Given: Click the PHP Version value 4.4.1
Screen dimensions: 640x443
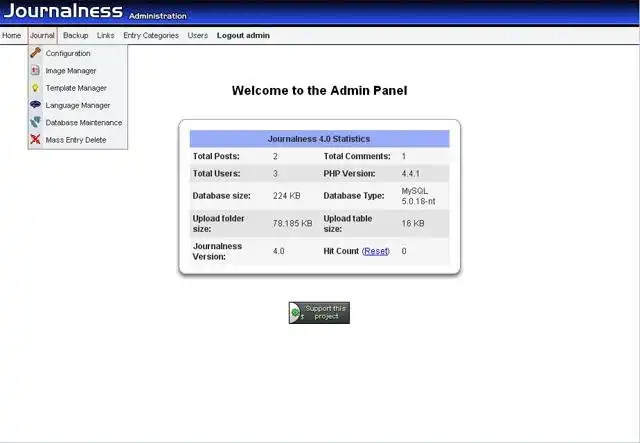Looking at the screenshot, I should point(411,174).
